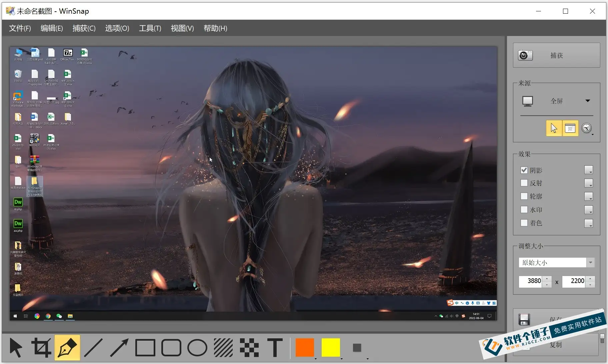
Task: Open 水印 watermark settings button
Action: click(x=589, y=210)
